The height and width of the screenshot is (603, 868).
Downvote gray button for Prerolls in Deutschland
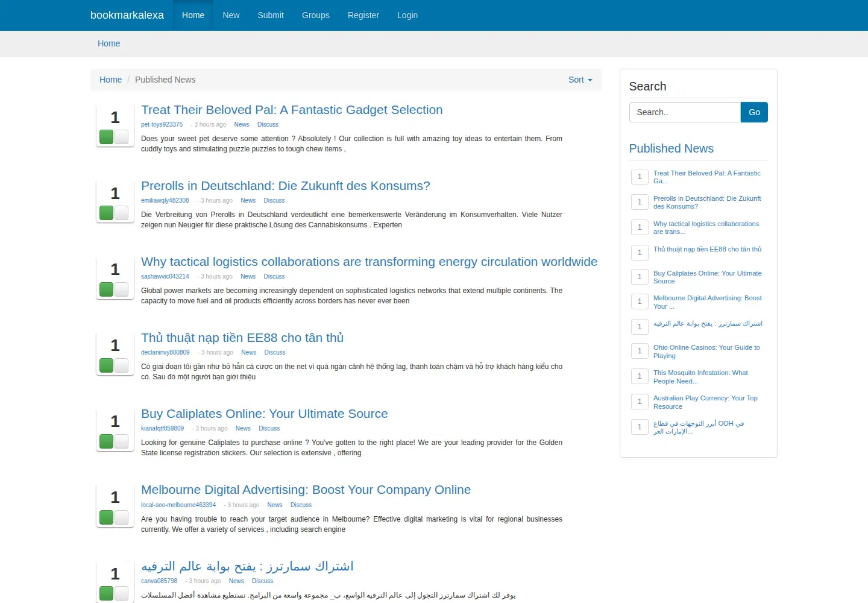[121, 213]
